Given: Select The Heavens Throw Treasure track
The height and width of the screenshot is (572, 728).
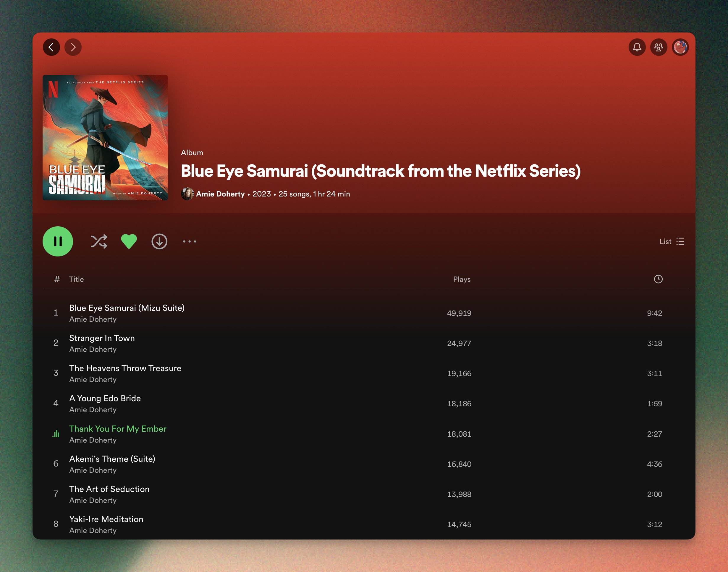Looking at the screenshot, I should pos(125,368).
